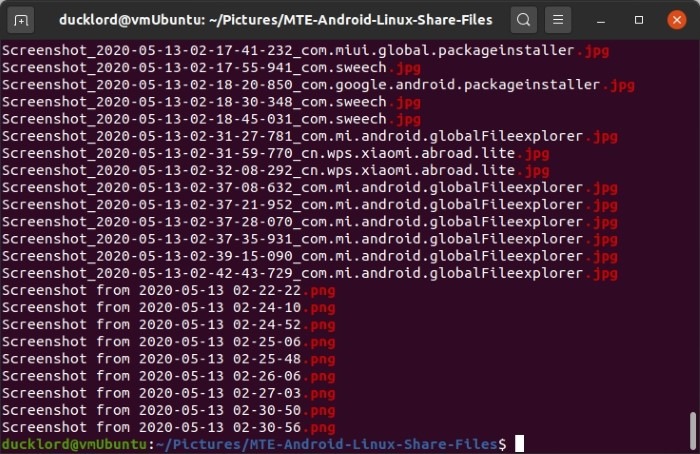700x454 pixels.
Task: Open the terminal search icon
Action: click(x=523, y=19)
